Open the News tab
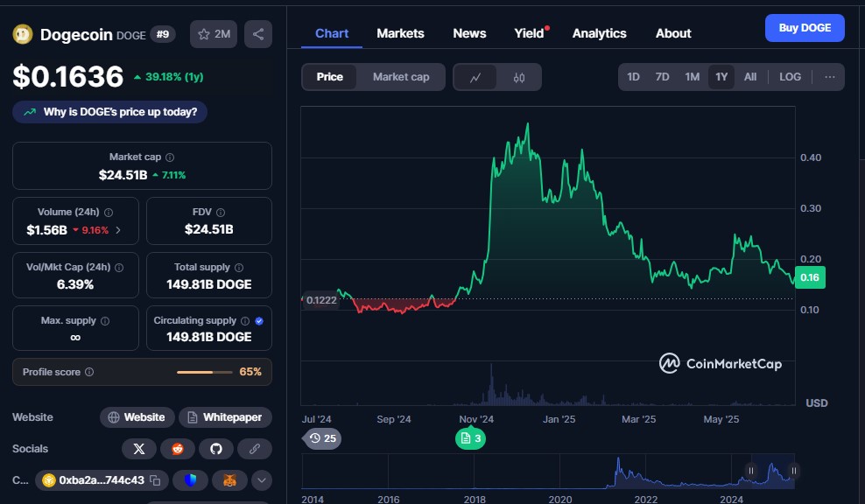 (x=469, y=33)
